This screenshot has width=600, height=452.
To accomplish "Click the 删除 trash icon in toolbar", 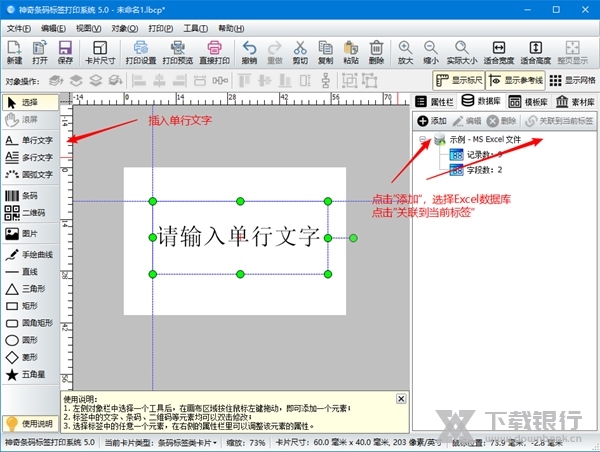I will click(376, 52).
